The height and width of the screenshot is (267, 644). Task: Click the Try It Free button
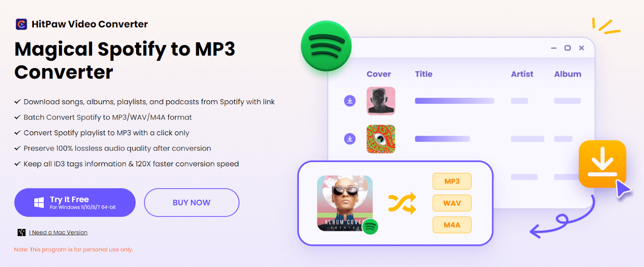[x=75, y=203]
